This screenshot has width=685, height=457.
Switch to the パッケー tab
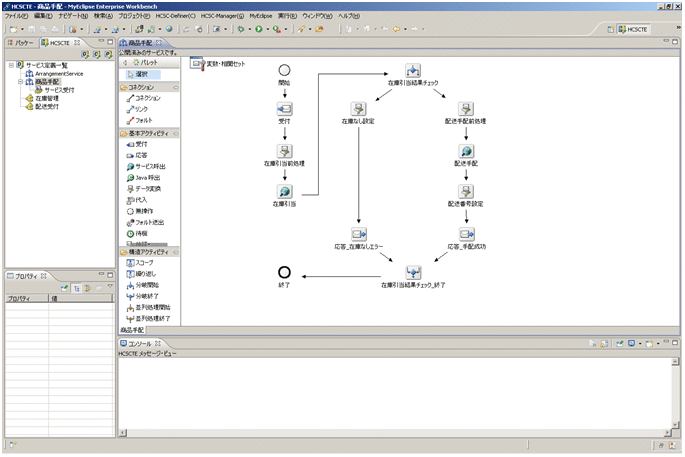point(22,44)
